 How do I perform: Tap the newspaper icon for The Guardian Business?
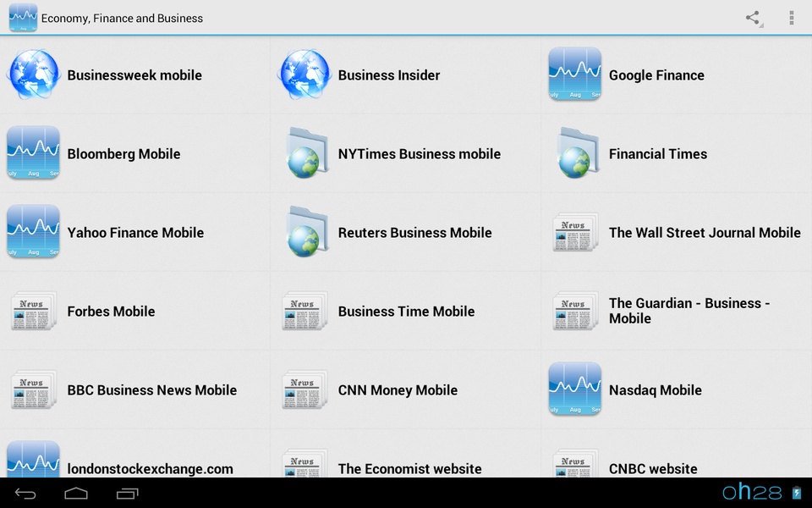[575, 311]
